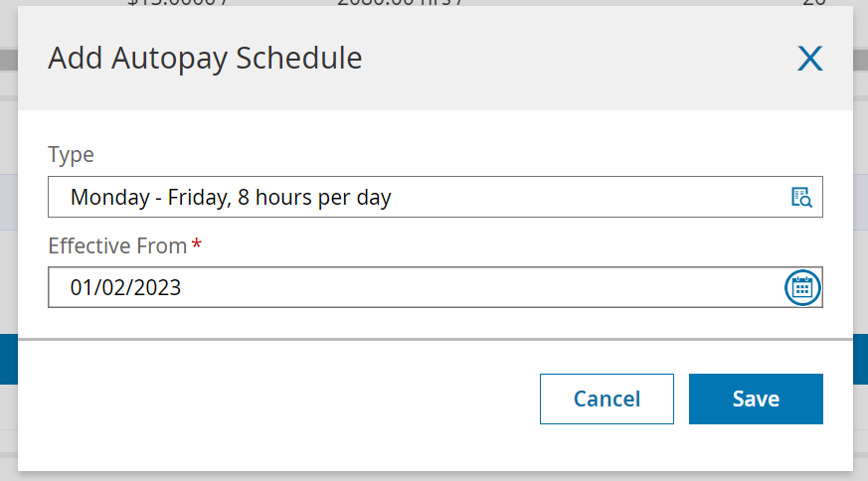Click the "Type" field label

tap(71, 155)
